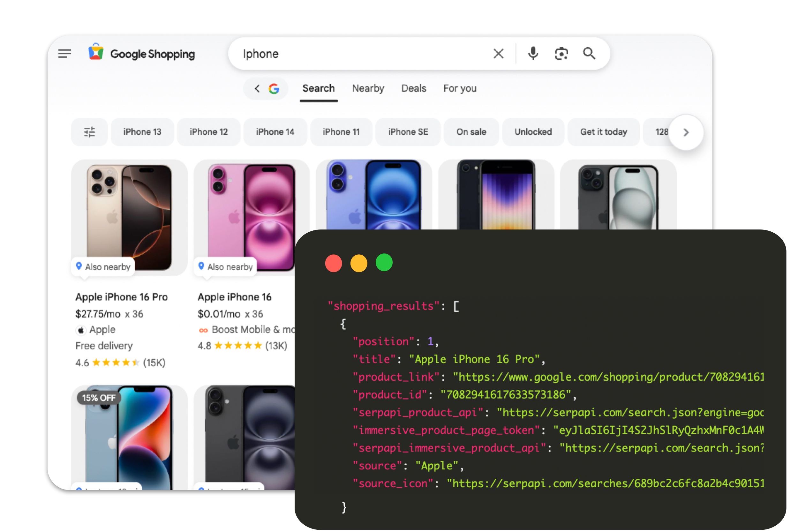Click the location pin on Also nearby badge
The image size is (798, 532).
pyautogui.click(x=79, y=267)
